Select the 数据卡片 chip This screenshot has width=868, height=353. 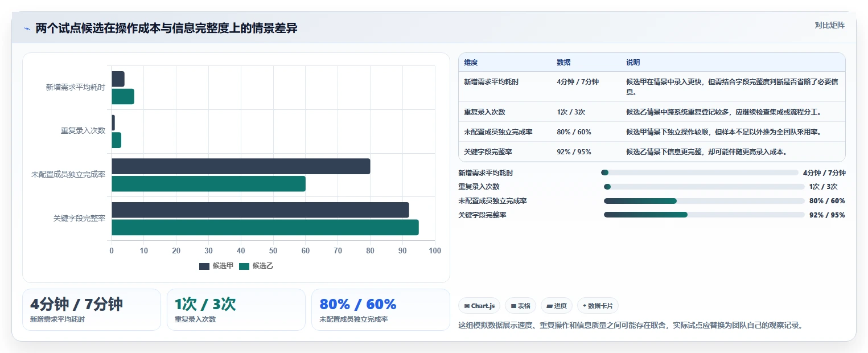[598, 306]
